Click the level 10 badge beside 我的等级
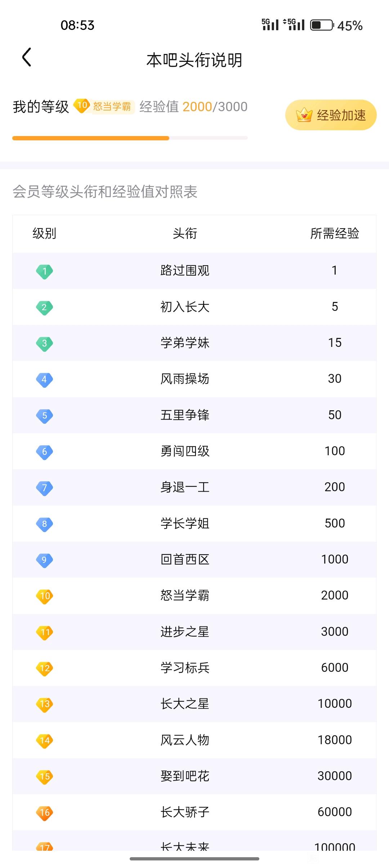Viewport: 389px width, 868px height. pyautogui.click(x=82, y=106)
